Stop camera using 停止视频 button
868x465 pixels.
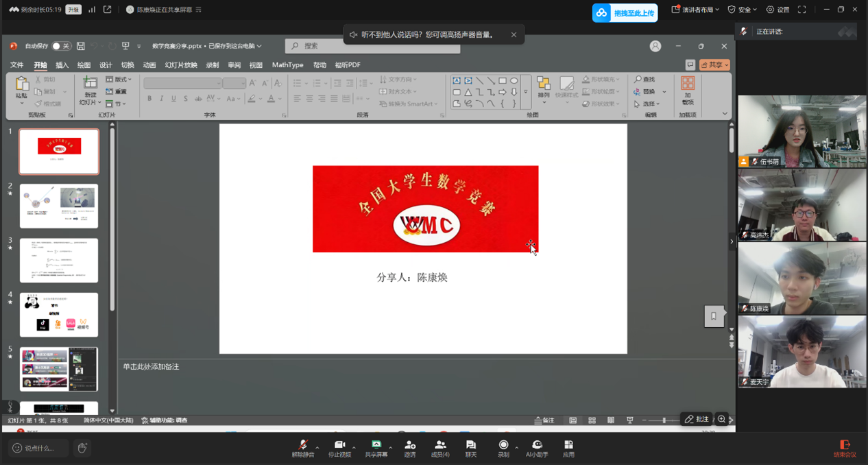(x=339, y=448)
